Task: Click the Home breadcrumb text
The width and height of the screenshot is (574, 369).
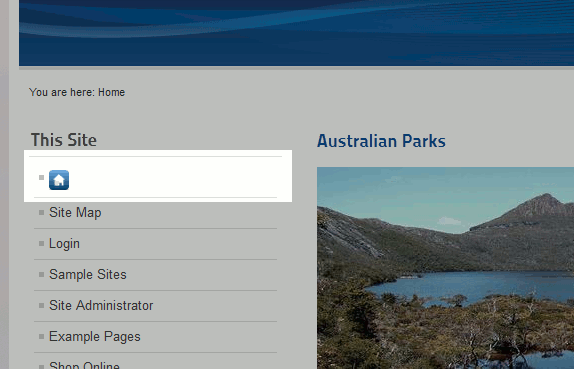Action: pyautogui.click(x=111, y=92)
